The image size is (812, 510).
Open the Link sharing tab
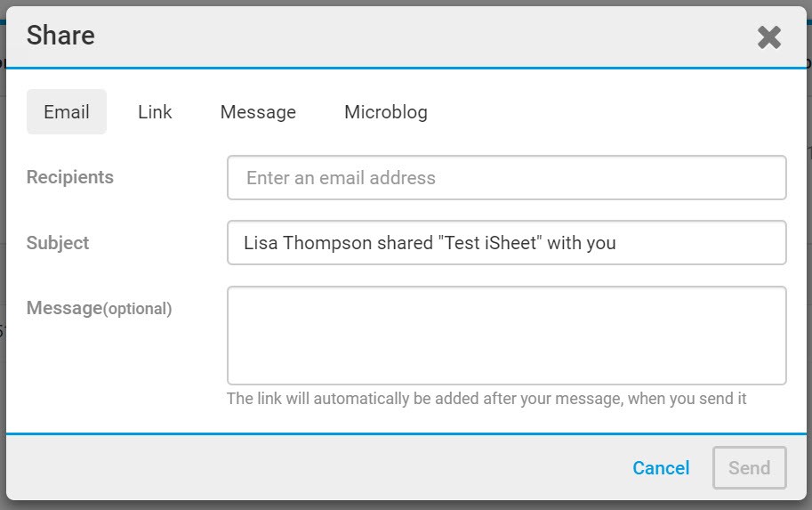click(x=155, y=112)
